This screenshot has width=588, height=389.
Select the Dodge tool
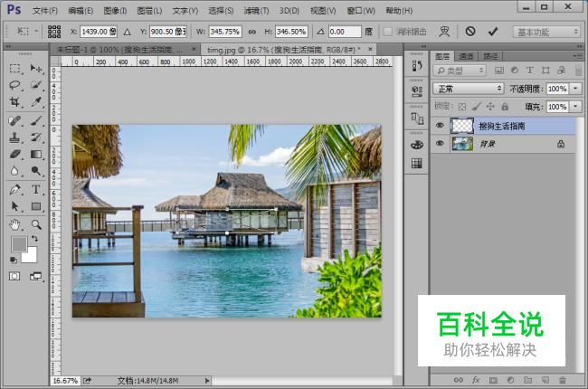point(36,171)
